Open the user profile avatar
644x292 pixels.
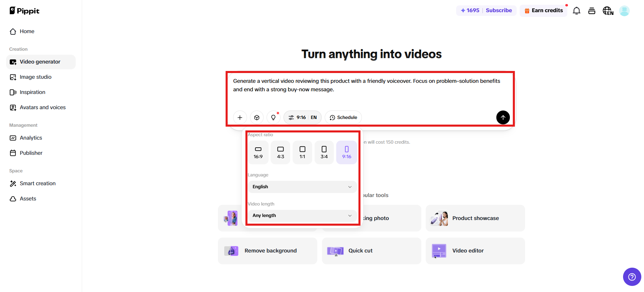click(x=624, y=11)
